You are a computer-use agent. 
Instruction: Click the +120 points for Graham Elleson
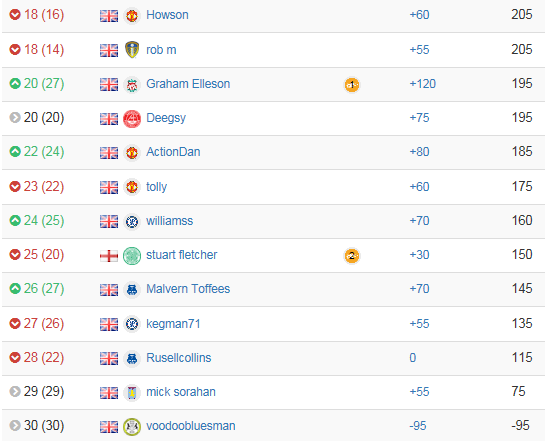pyautogui.click(x=423, y=84)
